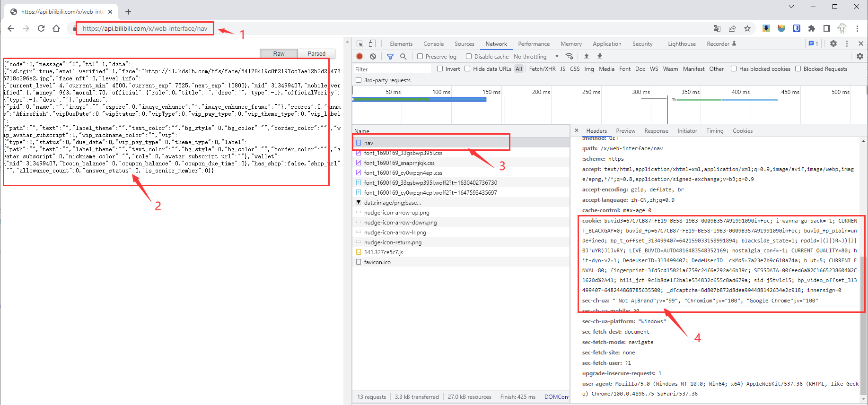Viewport: 868px width, 405px height.
Task: Filter requests by JS type
Action: coord(563,69)
